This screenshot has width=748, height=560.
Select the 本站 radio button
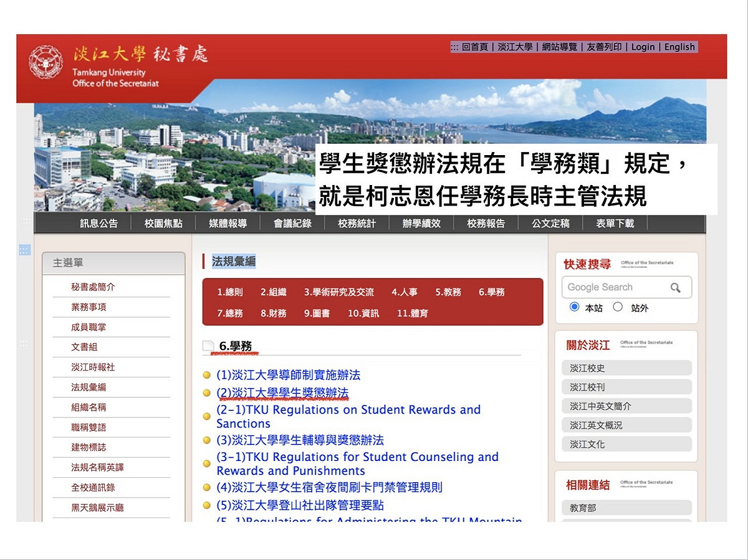pyautogui.click(x=575, y=307)
